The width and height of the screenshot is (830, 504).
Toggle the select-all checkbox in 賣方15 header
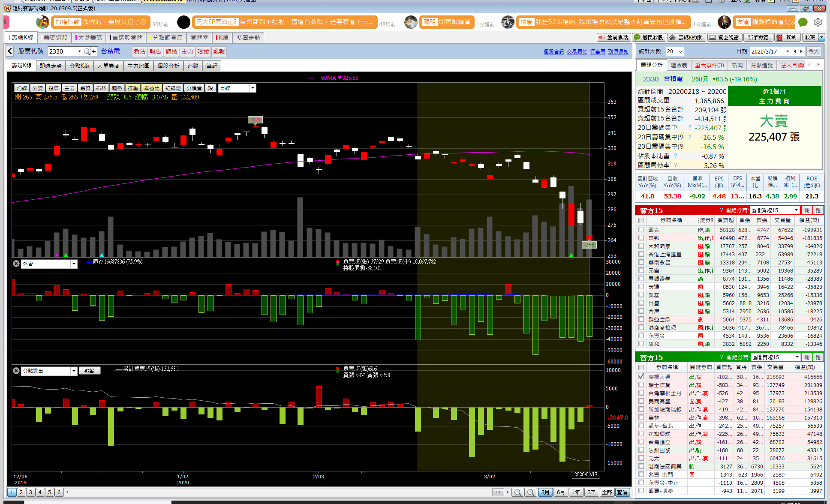coord(641,367)
